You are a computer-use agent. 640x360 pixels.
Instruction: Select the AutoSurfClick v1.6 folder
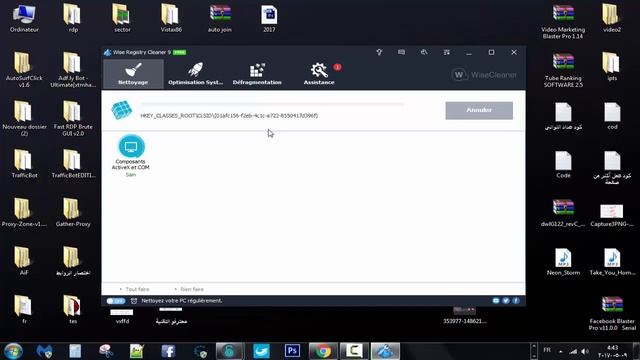coord(24,69)
